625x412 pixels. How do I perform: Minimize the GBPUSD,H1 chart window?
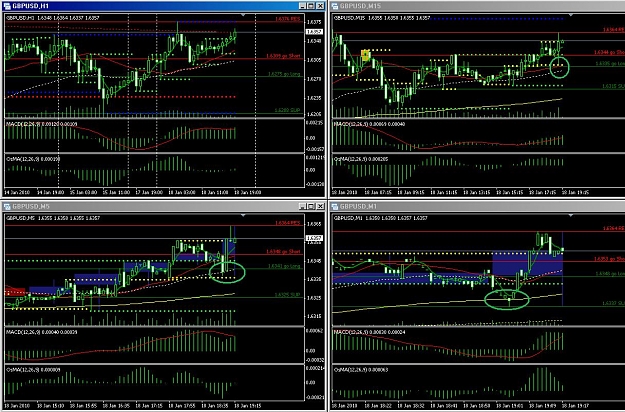click(x=303, y=6)
